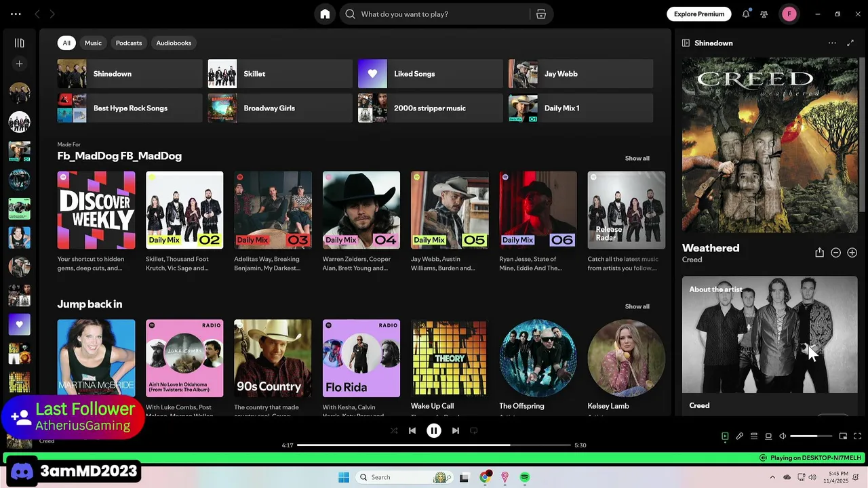Open the three-dots app menu
This screenshot has width=868, height=488.
16,14
